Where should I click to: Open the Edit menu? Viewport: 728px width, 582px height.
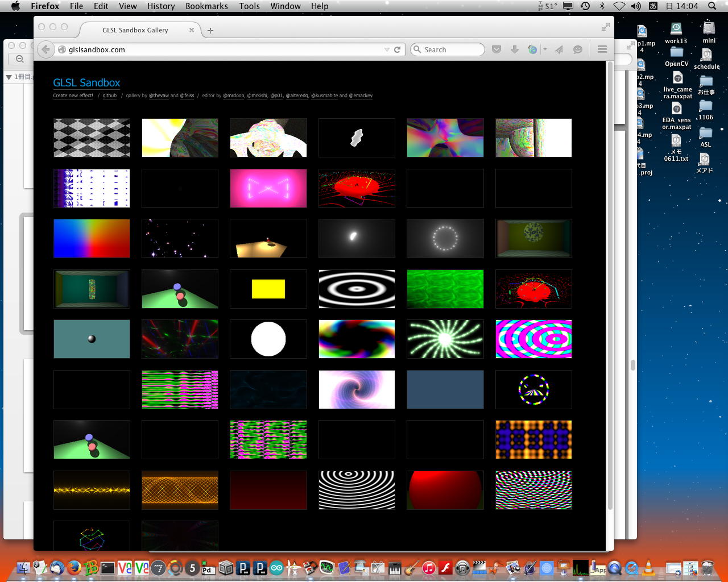(x=101, y=6)
